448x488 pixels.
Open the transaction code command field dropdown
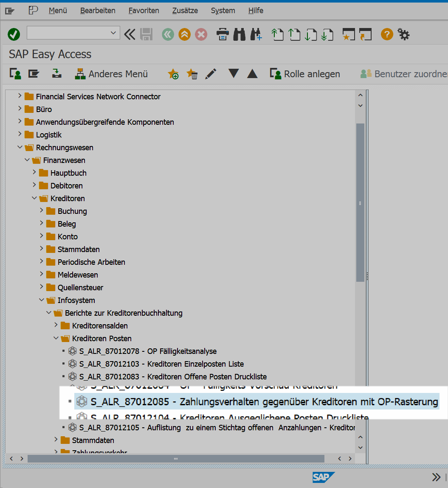point(113,33)
